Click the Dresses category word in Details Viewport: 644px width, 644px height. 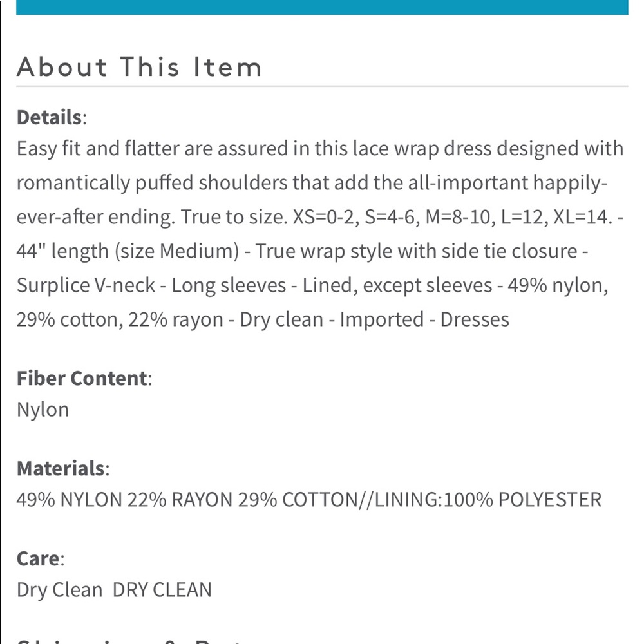tap(475, 319)
